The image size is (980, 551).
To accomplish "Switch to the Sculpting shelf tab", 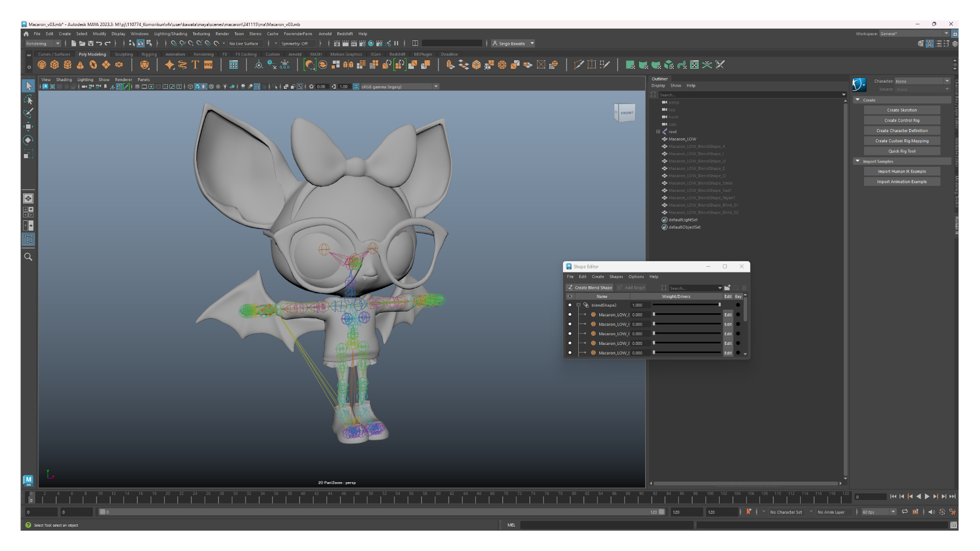I will [x=124, y=54].
